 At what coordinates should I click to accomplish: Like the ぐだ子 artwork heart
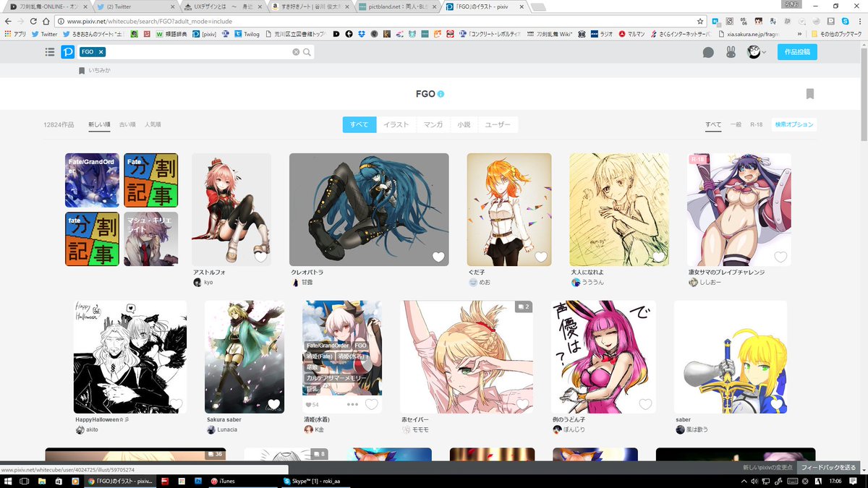pos(541,257)
